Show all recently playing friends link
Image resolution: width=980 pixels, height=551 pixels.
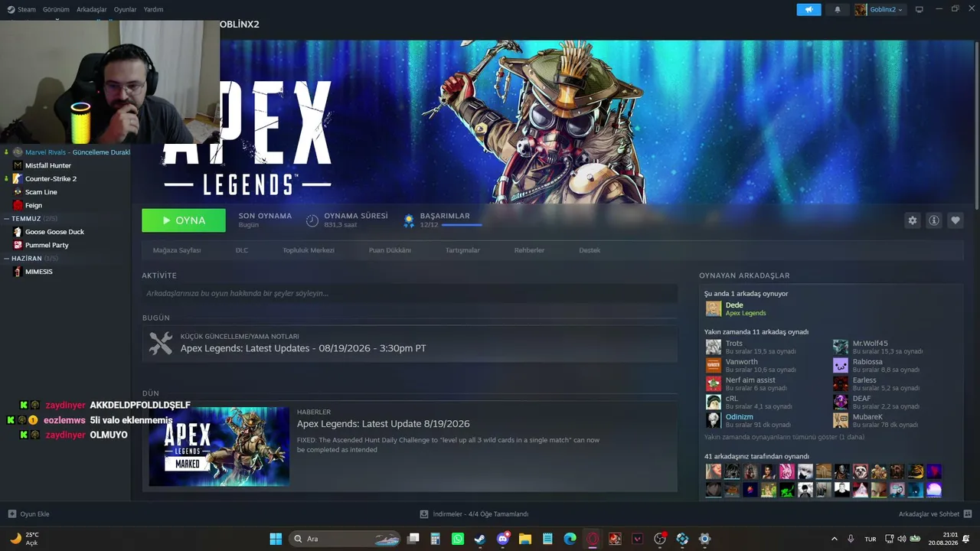(784, 437)
